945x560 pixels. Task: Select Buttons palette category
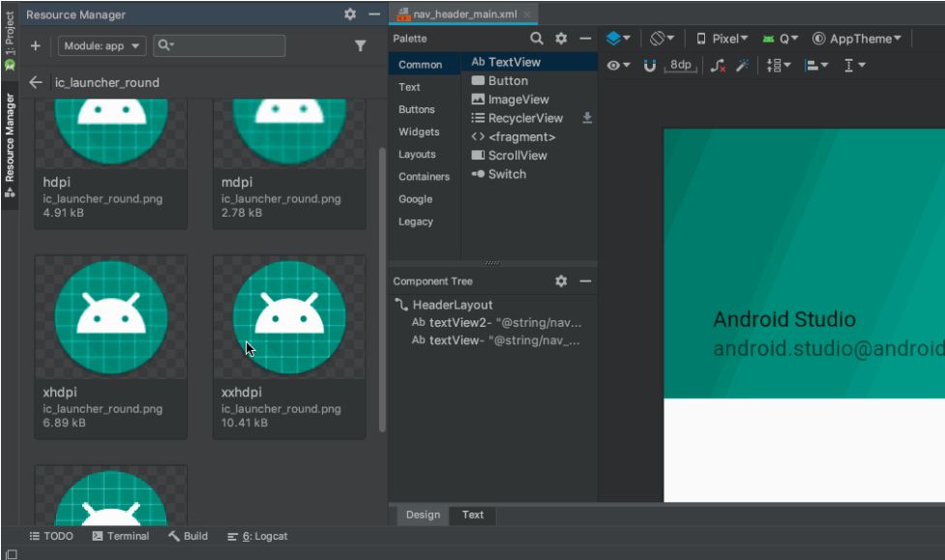417,109
